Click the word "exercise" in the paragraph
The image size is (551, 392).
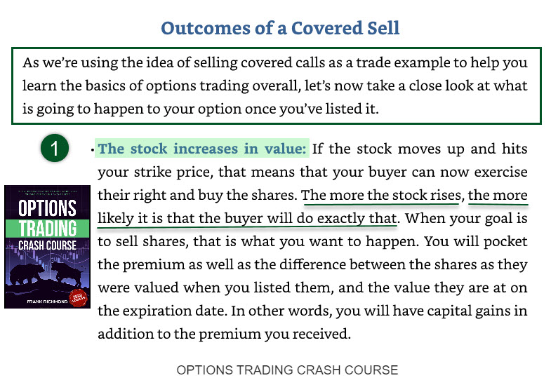click(498, 173)
